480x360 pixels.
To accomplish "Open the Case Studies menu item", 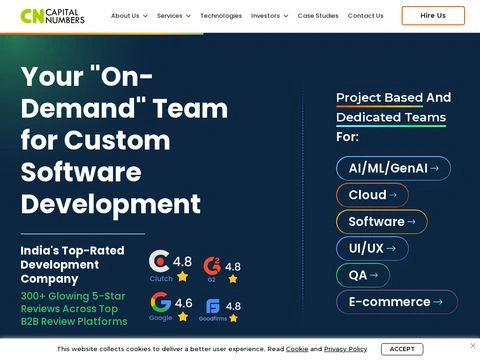I will [318, 16].
